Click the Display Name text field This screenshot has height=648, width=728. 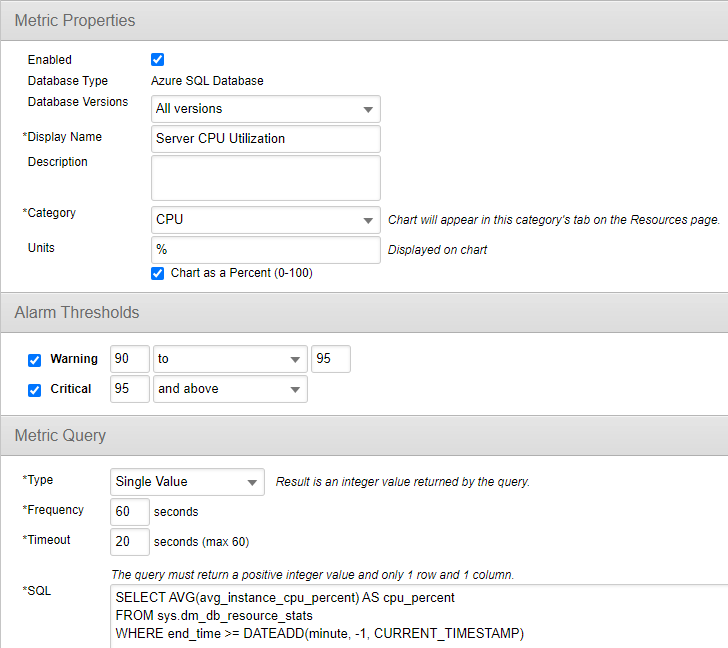point(265,139)
